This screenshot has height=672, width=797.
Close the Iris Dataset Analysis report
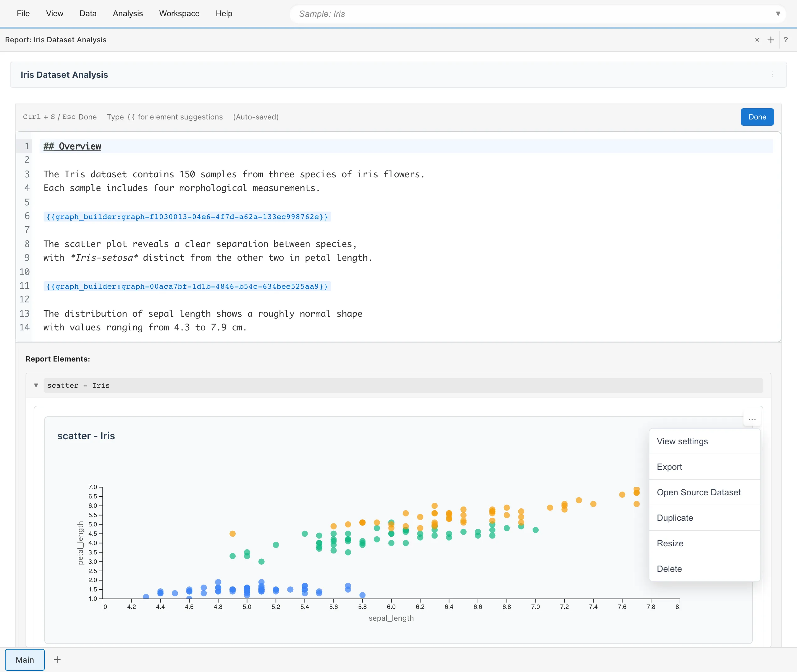[757, 40]
